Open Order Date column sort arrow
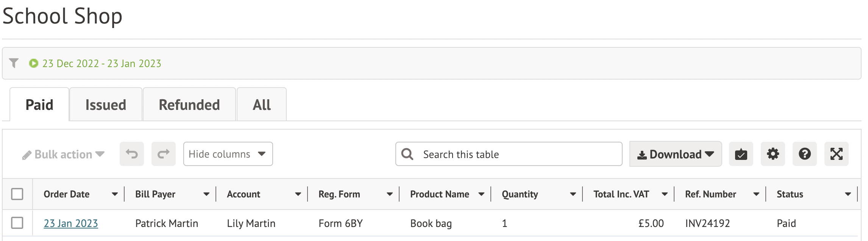 pos(114,194)
